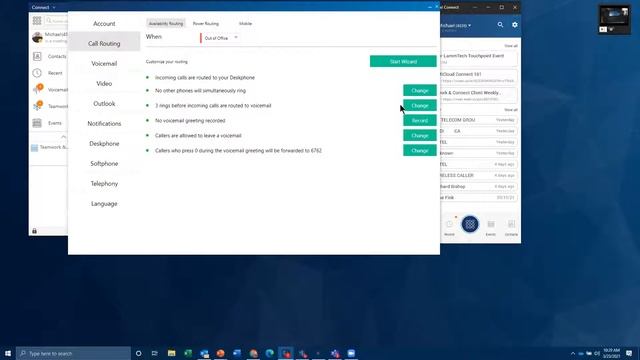Image resolution: width=640 pixels, height=360 pixels.
Task: Select the WIRELESS CALLER call log entry
Action: pos(478,175)
